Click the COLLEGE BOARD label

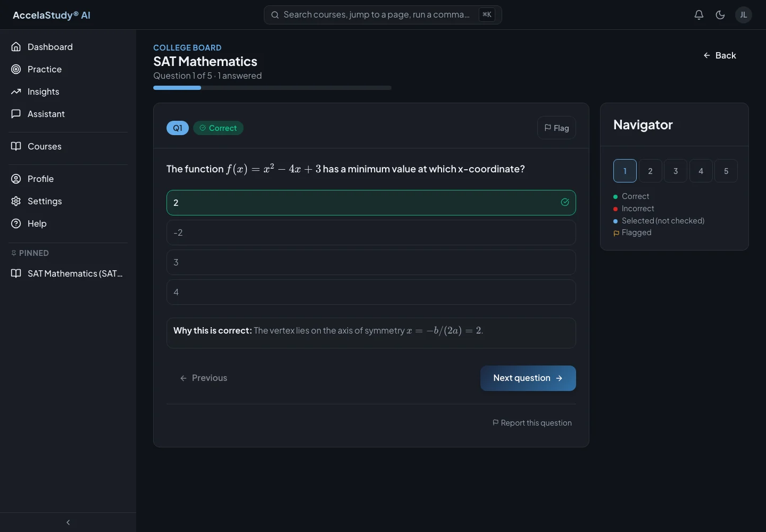(x=187, y=48)
